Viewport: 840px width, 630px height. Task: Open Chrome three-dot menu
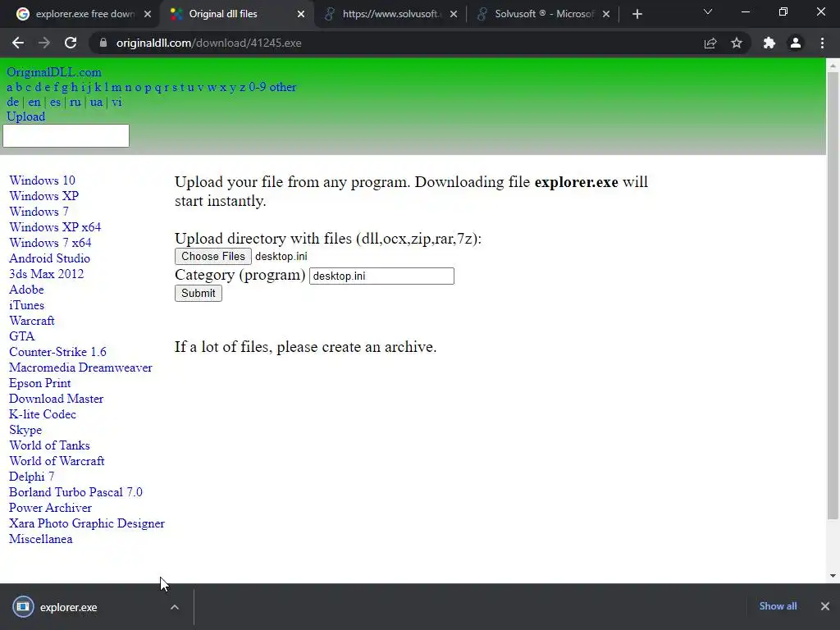[x=822, y=43]
